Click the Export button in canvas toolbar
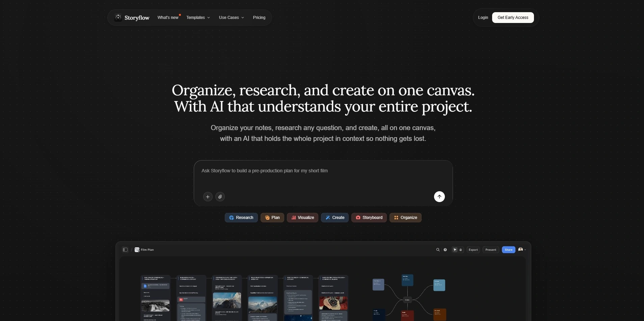Image resolution: width=644 pixels, height=321 pixels. tap(473, 250)
